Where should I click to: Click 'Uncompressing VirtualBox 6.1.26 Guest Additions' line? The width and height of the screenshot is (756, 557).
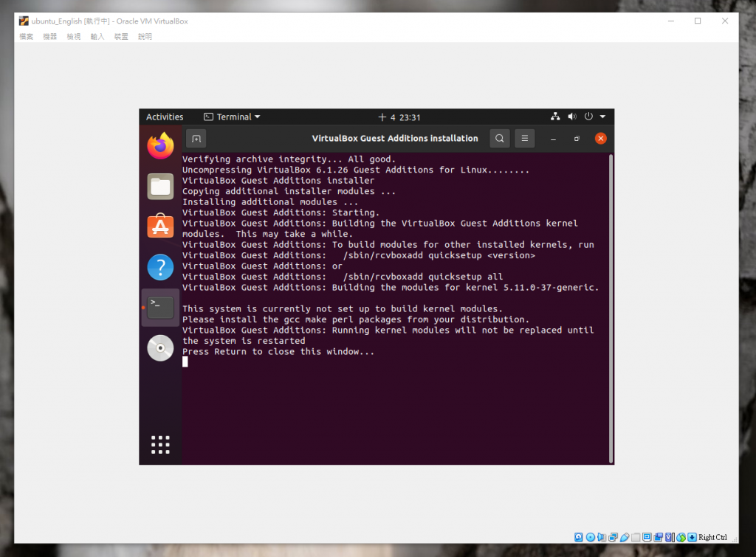click(356, 170)
